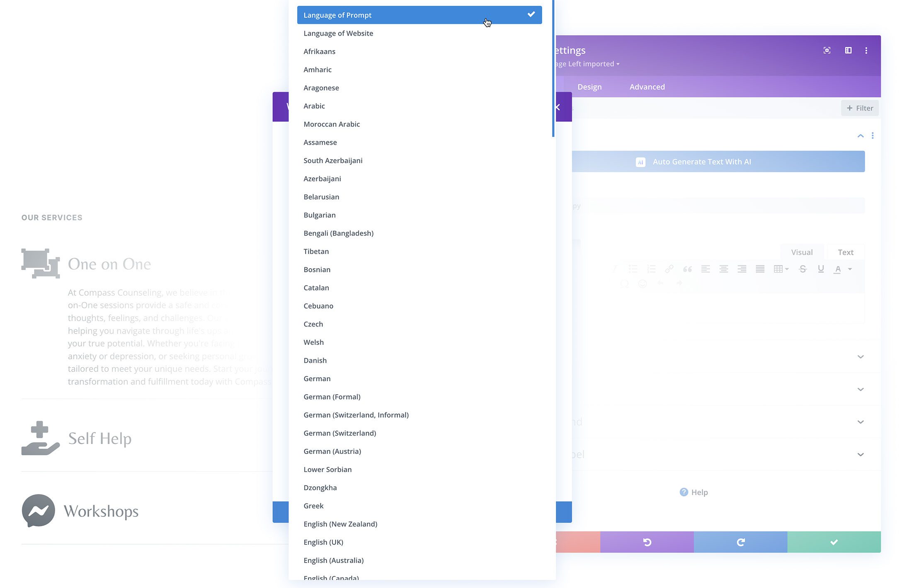Click the text alignment left icon
912x588 pixels.
point(705,269)
